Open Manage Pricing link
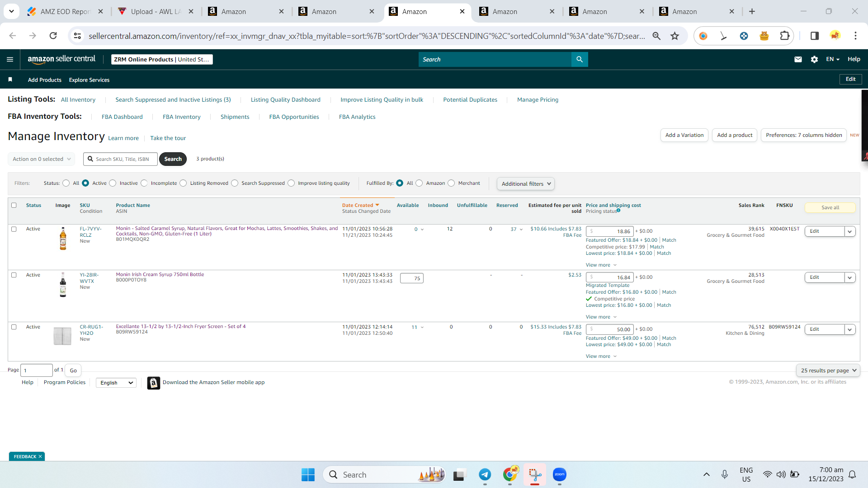 click(x=538, y=99)
